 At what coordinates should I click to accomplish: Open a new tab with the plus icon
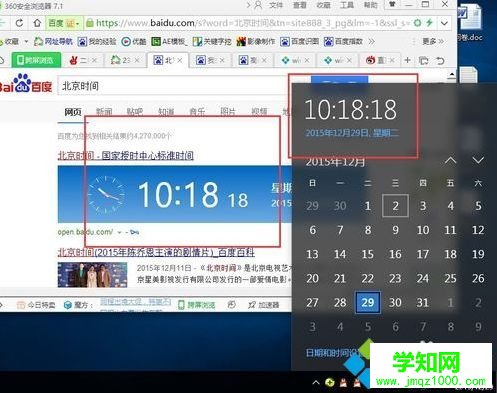(407, 60)
